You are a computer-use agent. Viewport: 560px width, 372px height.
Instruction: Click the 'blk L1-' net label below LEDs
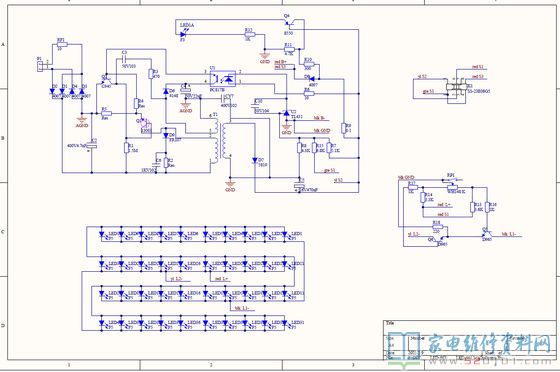click(x=241, y=307)
